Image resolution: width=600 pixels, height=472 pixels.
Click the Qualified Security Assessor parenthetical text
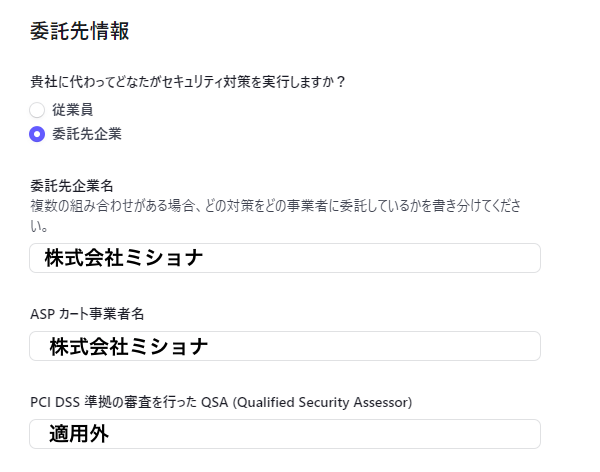coord(314,402)
